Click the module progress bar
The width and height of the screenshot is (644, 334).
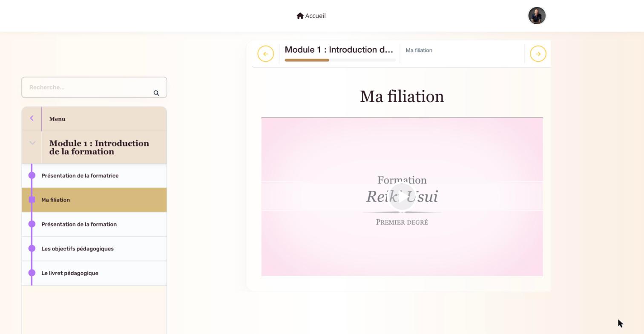[x=340, y=60]
